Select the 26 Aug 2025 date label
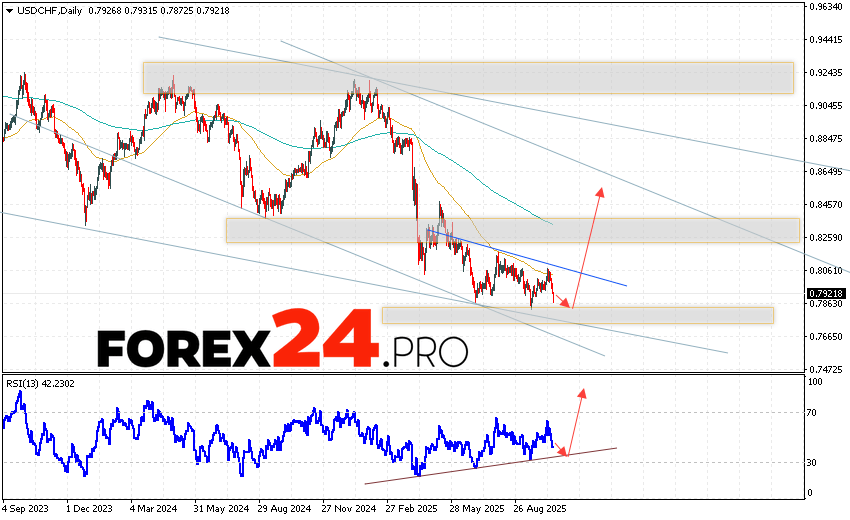The width and height of the screenshot is (850, 520). 541,507
